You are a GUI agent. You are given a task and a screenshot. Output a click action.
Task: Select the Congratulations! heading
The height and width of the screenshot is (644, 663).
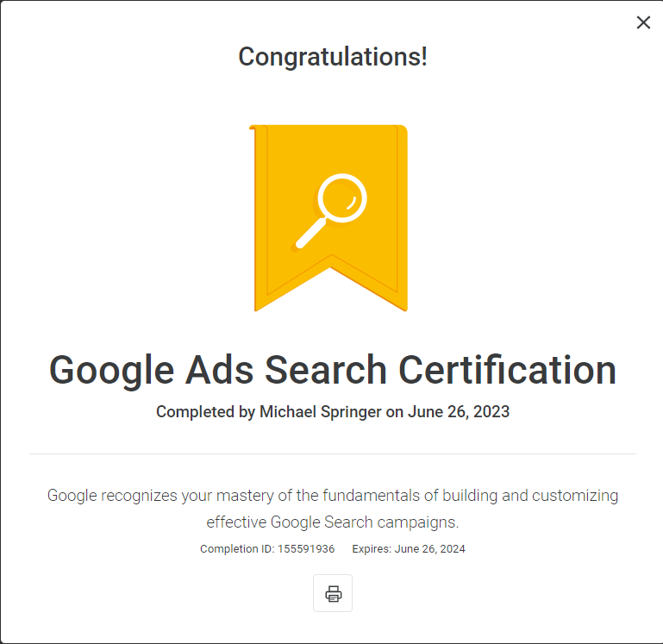point(333,57)
